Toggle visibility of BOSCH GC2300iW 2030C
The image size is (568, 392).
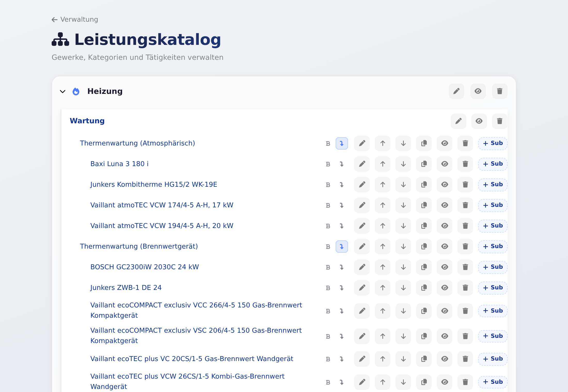pos(445,267)
